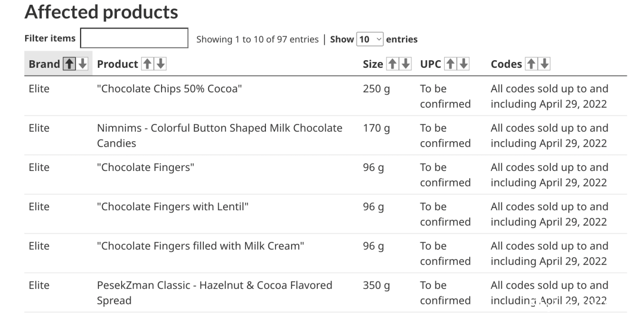Image resolution: width=644 pixels, height=315 pixels.
Task: Sort Brand column ascending with up arrow
Action: point(69,64)
